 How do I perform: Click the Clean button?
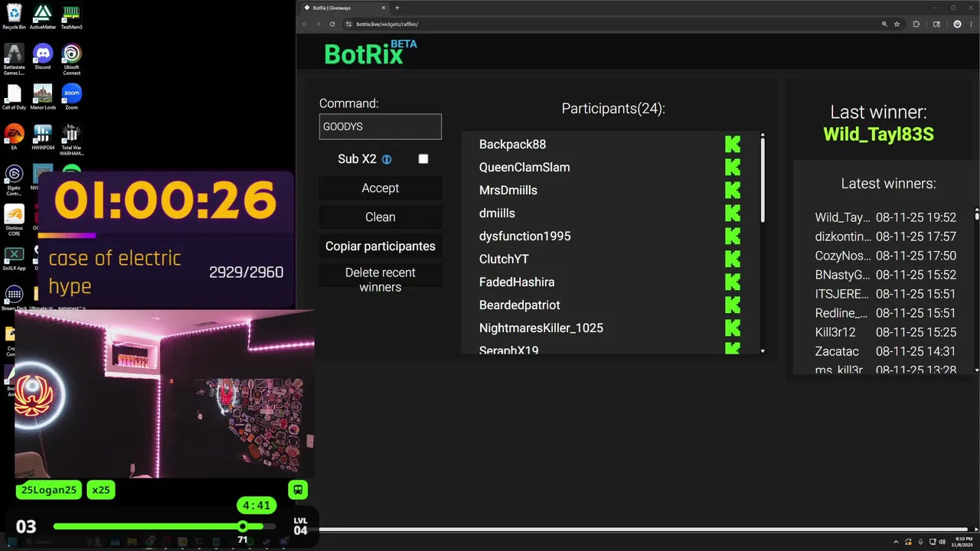[x=381, y=217]
